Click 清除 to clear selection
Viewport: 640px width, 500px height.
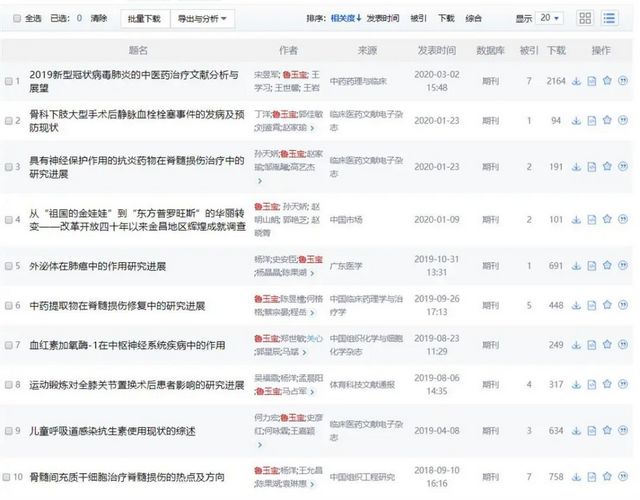click(x=99, y=18)
